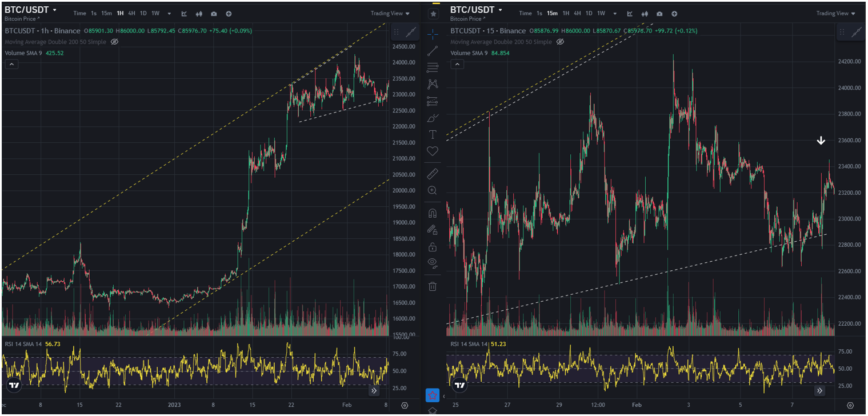Viewport: 868px width, 416px height.
Task: Expand RSI pane arrows in right chart
Action: 819,391
